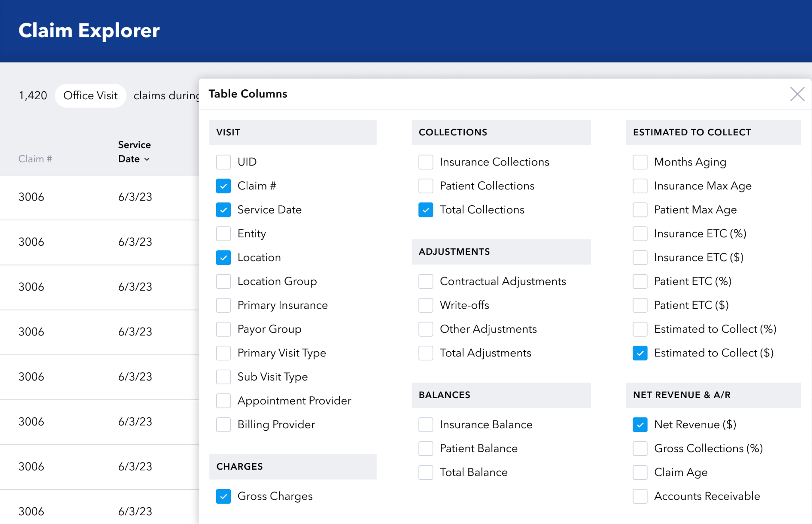Check Total Balance column option
The image size is (812, 524).
pos(425,472)
